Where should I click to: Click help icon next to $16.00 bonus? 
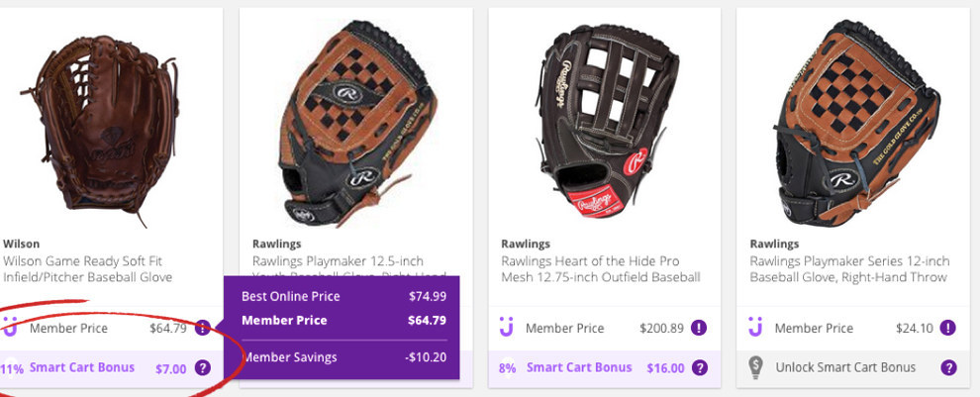coord(700,367)
